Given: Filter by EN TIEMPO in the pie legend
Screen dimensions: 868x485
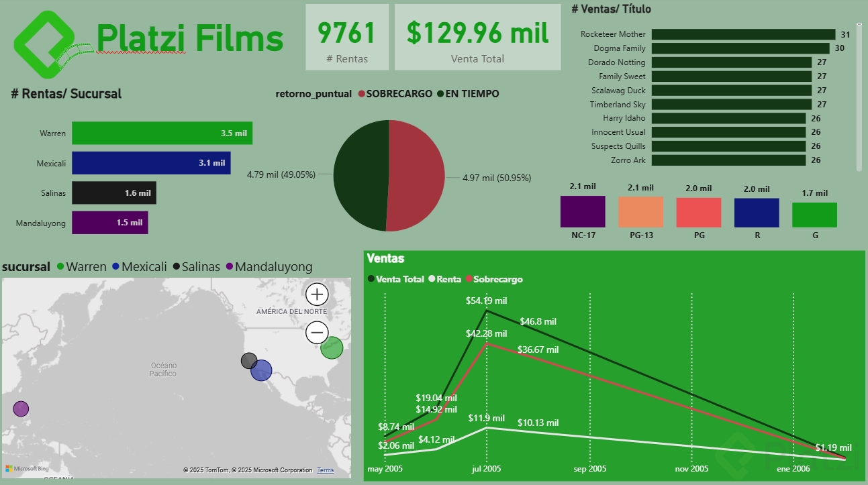Looking at the screenshot, I should point(468,94).
